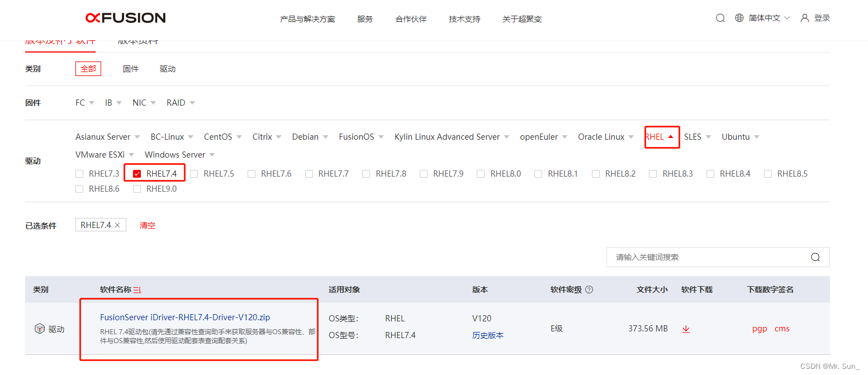Open the 合作伙伴 menu
The image size is (868, 375).
click(x=411, y=19)
